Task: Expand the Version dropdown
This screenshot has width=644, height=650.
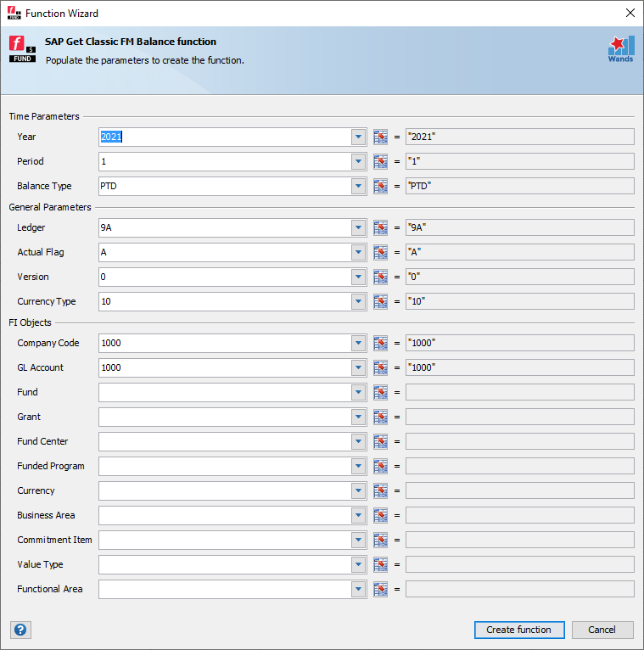Action: [358, 277]
